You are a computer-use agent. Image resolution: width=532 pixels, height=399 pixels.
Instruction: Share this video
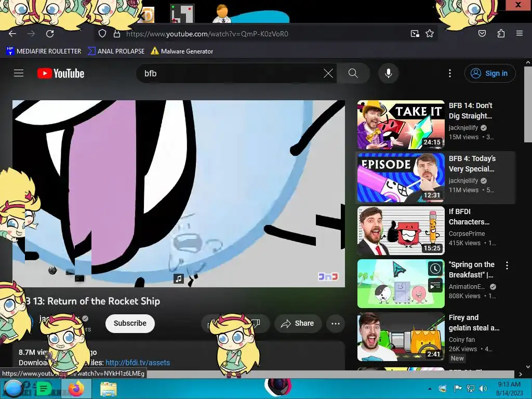pyautogui.click(x=298, y=323)
